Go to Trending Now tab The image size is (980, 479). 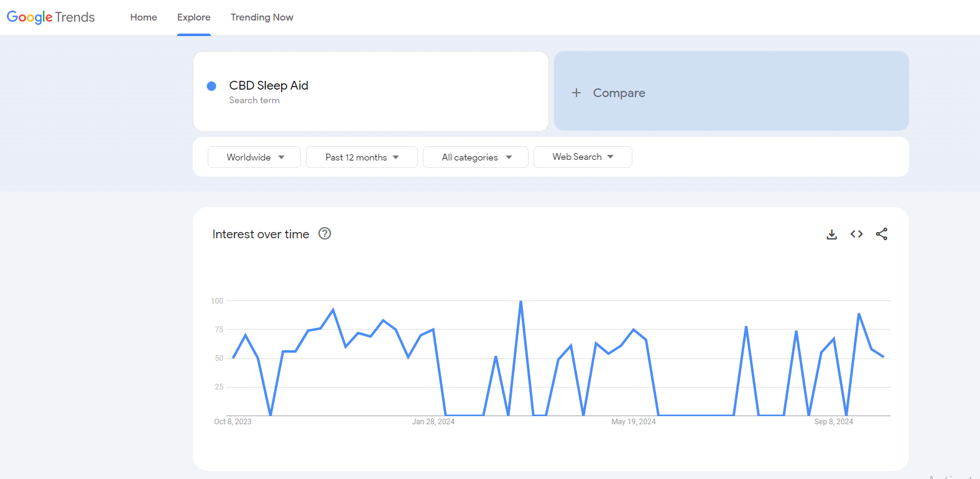pyautogui.click(x=262, y=17)
